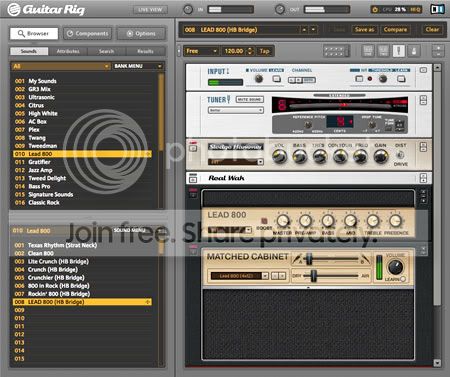
Task: Open the Free sync mode dropdown
Action: (x=201, y=51)
